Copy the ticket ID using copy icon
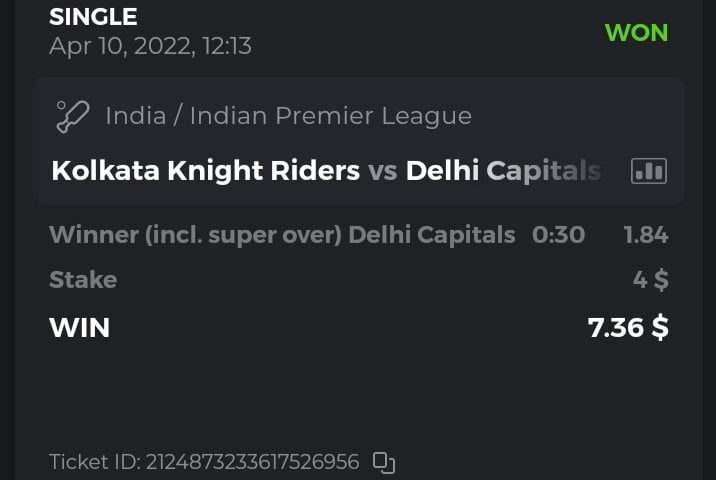This screenshot has height=480, width=716. (384, 462)
